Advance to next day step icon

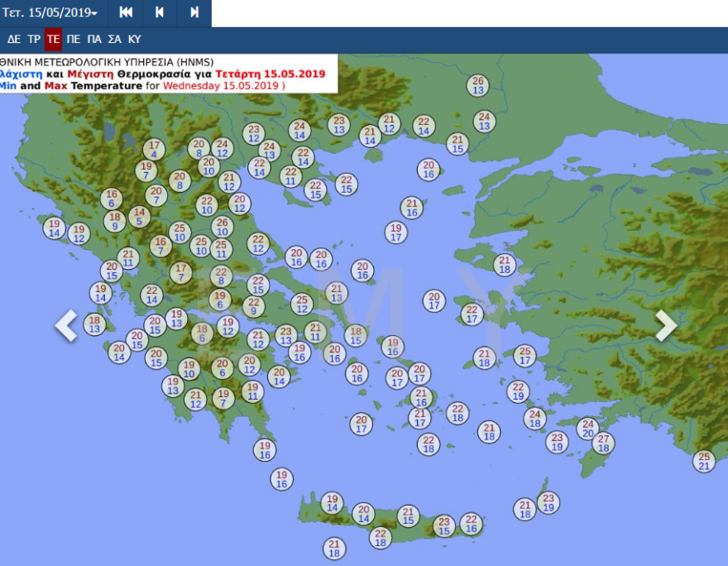(194, 12)
